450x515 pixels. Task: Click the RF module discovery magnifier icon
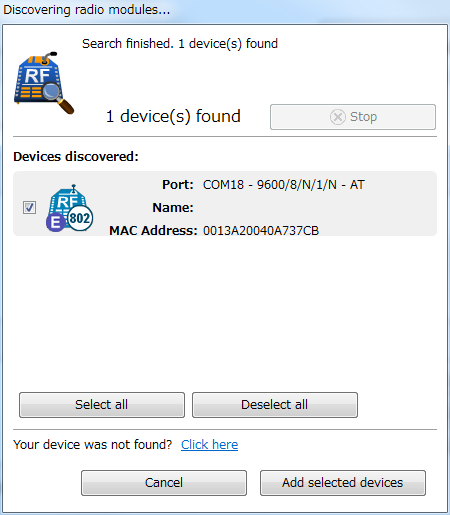click(x=44, y=83)
